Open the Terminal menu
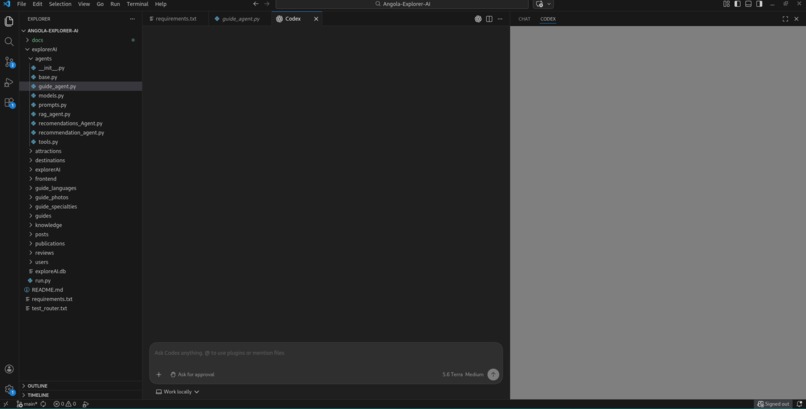The width and height of the screenshot is (806, 409). [137, 4]
